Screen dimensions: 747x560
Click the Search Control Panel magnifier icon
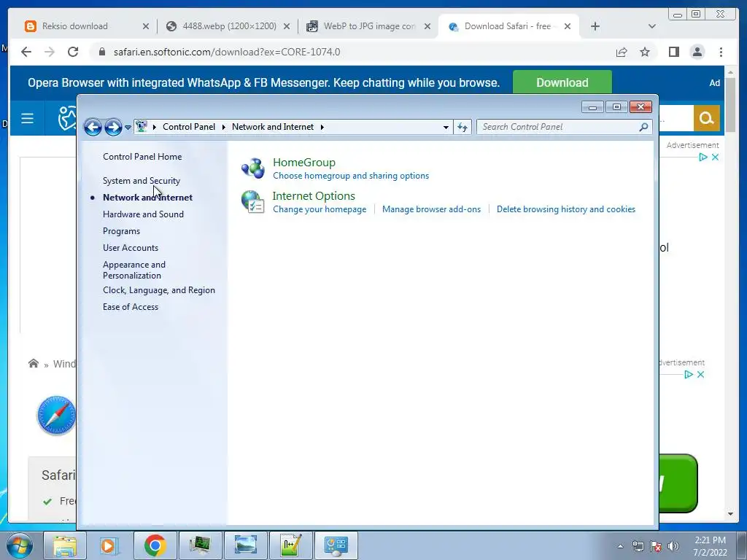(643, 127)
